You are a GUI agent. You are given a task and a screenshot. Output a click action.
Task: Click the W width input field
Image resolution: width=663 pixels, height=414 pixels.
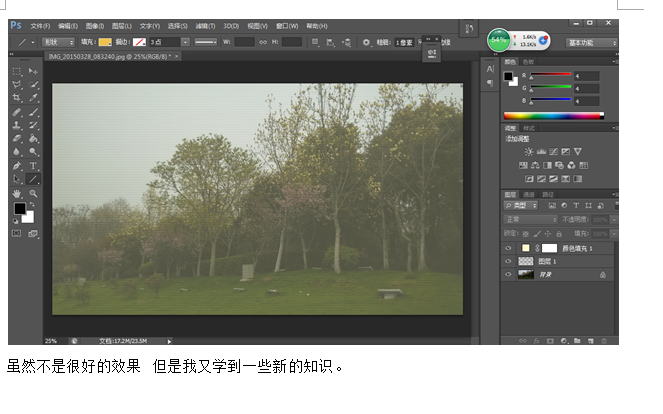coord(244,42)
